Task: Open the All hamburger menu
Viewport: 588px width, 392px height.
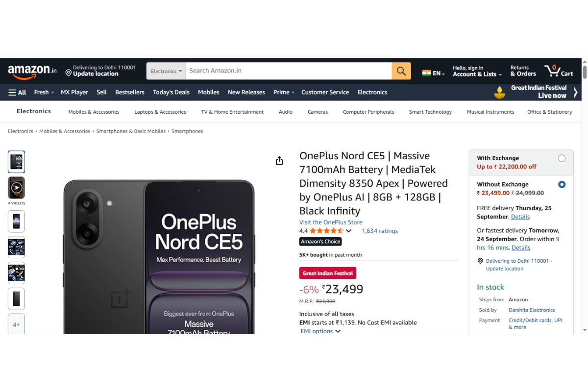Action: (17, 92)
